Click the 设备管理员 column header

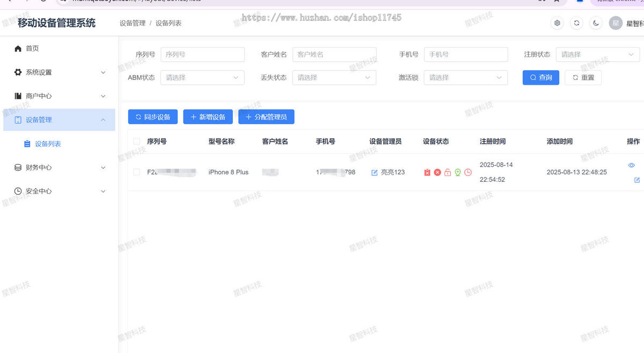(385, 142)
